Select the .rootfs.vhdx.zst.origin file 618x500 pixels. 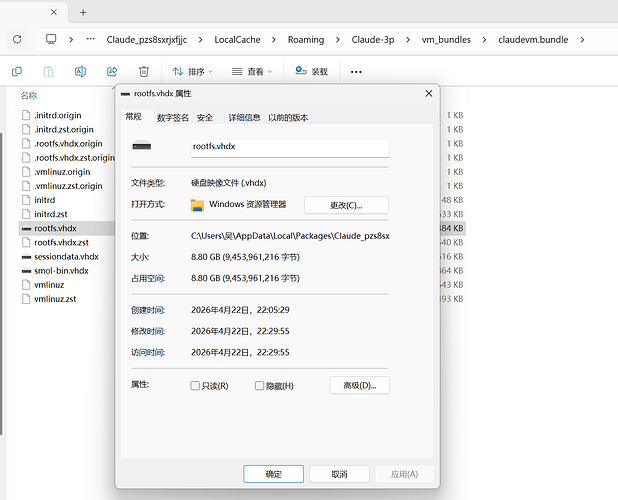coord(74,158)
